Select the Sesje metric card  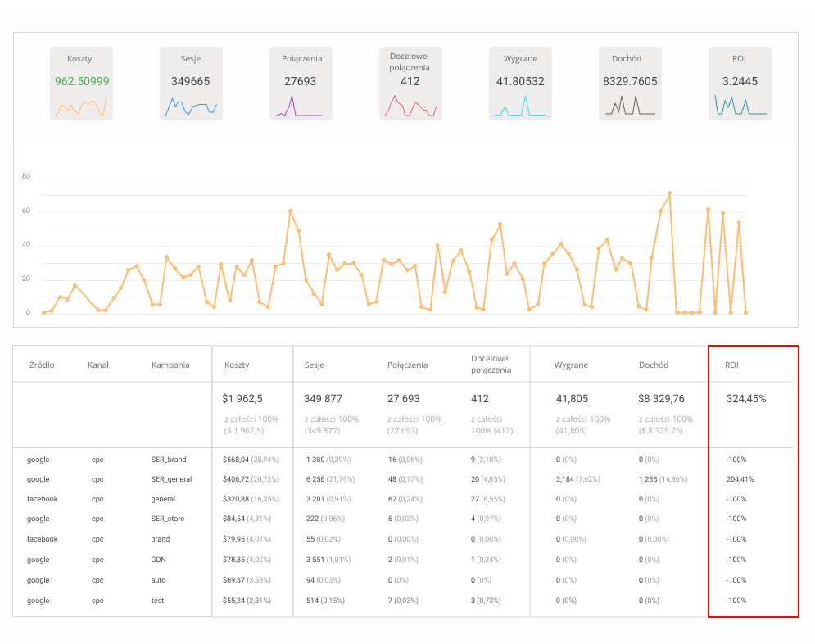[191, 84]
